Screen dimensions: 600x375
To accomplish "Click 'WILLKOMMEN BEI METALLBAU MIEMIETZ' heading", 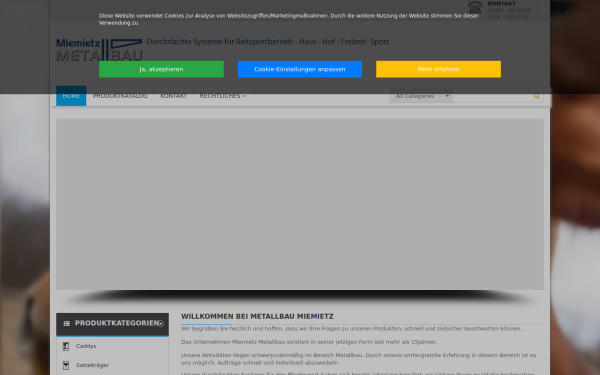I will [257, 316].
